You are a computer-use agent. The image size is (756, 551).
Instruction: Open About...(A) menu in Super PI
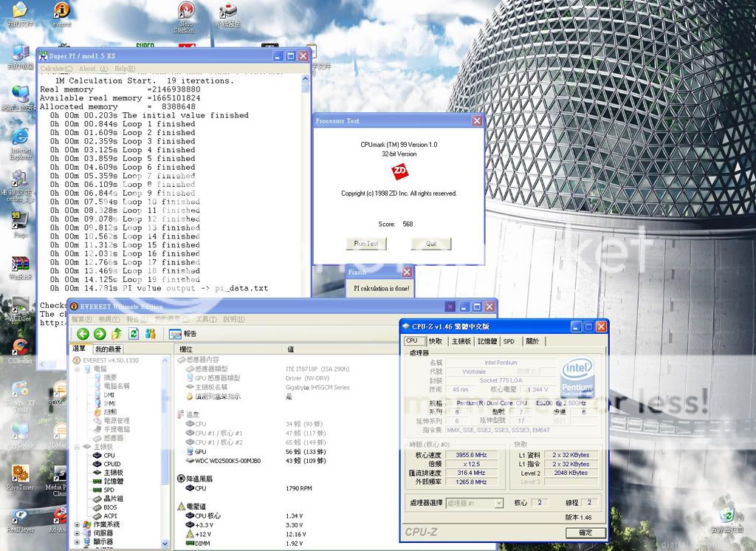pos(94,69)
